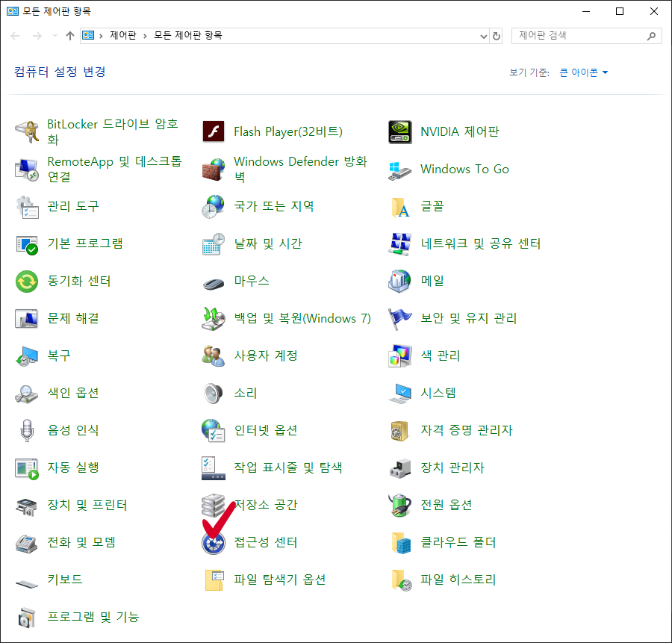
Task: Open the 색 관리 icon
Action: pyautogui.click(x=400, y=355)
